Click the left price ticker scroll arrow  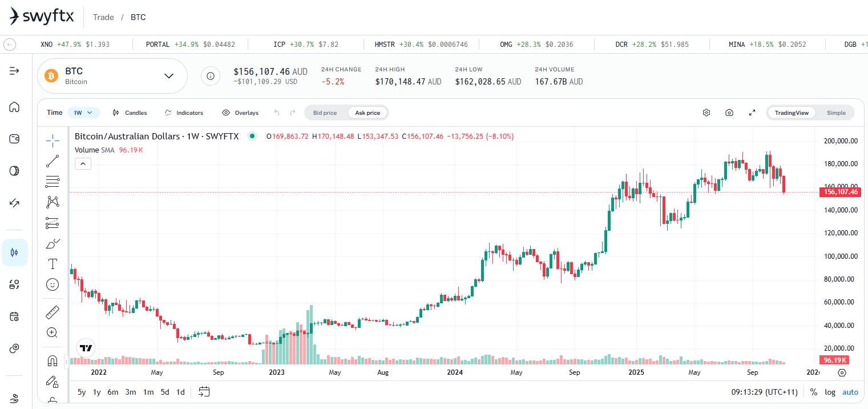point(9,44)
